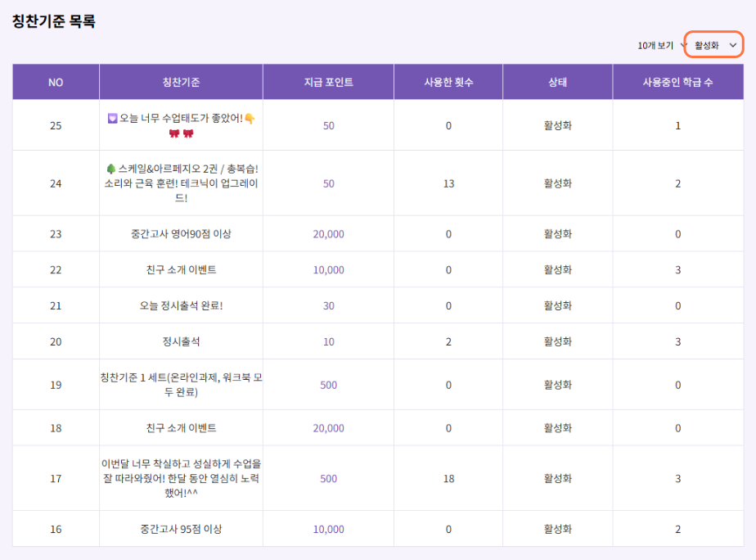Open the 50 points link in row 25
Viewport: 756px width, 560px height.
[328, 125]
